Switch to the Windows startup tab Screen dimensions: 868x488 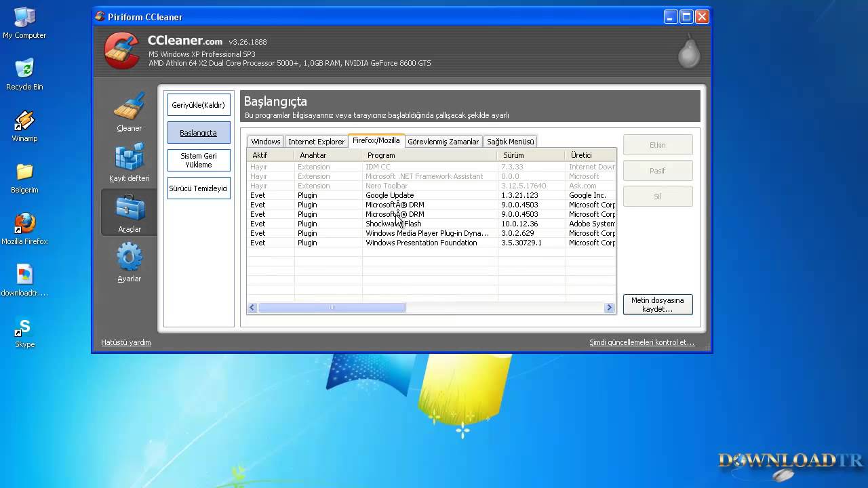click(x=265, y=141)
